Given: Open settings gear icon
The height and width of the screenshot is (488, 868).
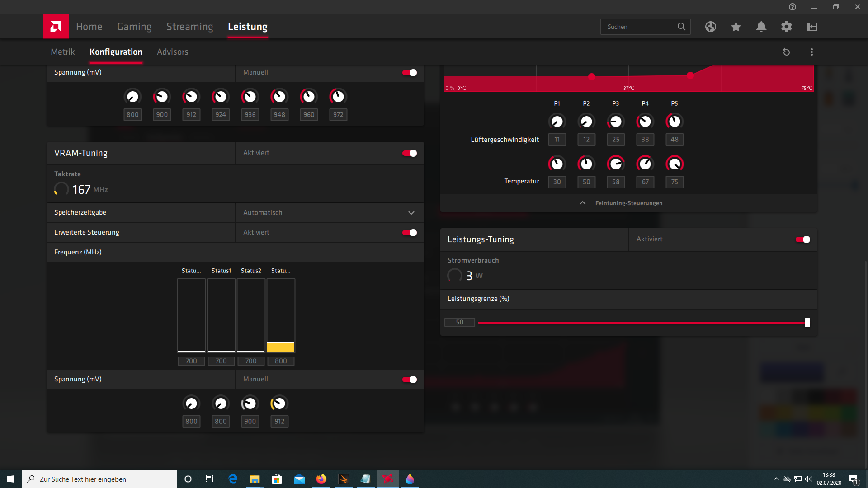Looking at the screenshot, I should tap(786, 27).
